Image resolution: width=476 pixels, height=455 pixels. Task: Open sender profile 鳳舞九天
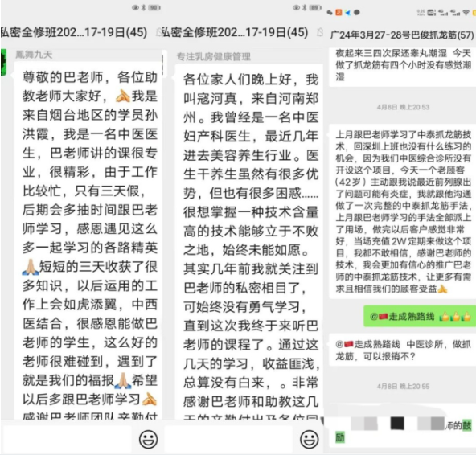34,55
